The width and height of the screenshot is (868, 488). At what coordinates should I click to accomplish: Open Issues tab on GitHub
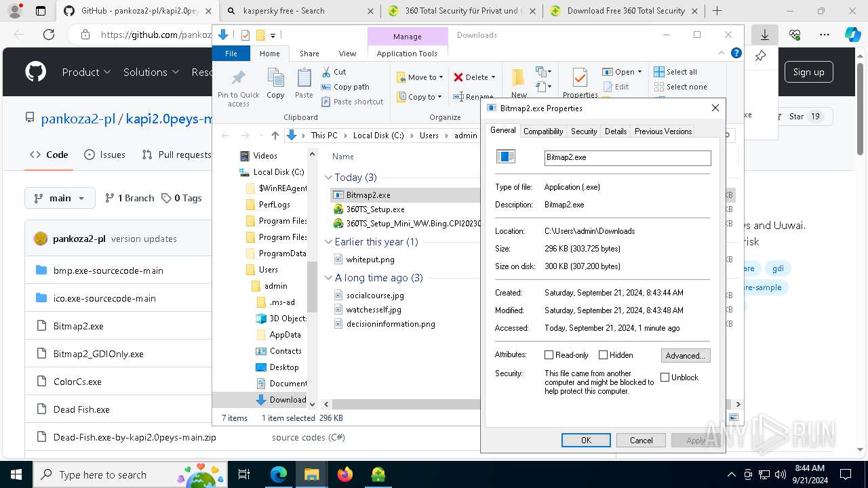104,155
